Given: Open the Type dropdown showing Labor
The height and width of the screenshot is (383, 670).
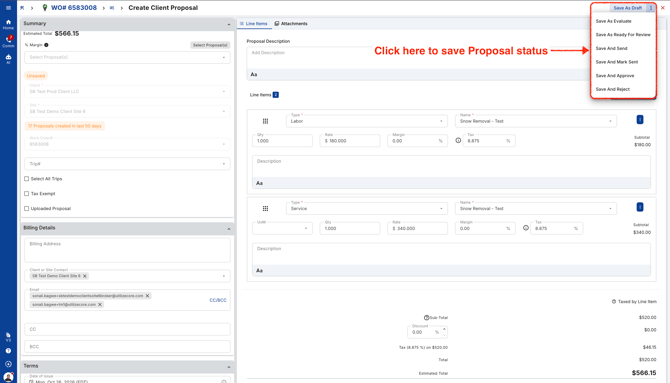Looking at the screenshot, I should 367,121.
